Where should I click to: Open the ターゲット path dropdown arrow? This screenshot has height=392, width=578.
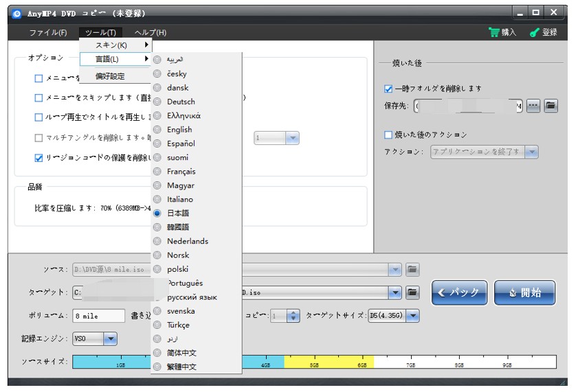pos(394,293)
